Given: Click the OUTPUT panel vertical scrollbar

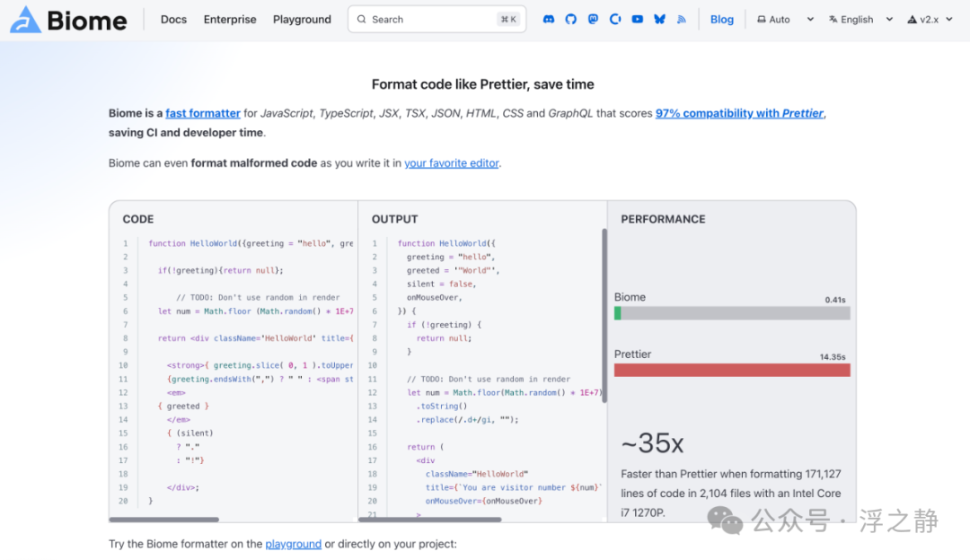Looking at the screenshot, I should pos(604,316).
